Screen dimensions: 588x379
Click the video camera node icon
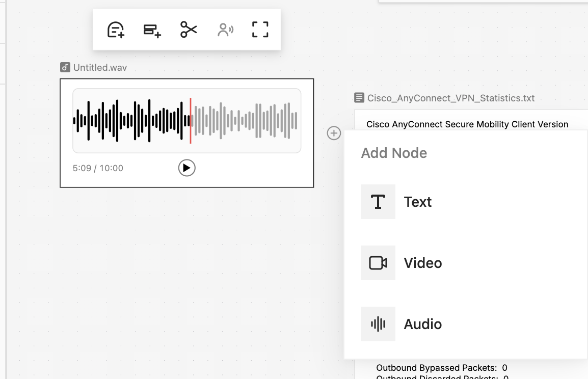tap(378, 263)
